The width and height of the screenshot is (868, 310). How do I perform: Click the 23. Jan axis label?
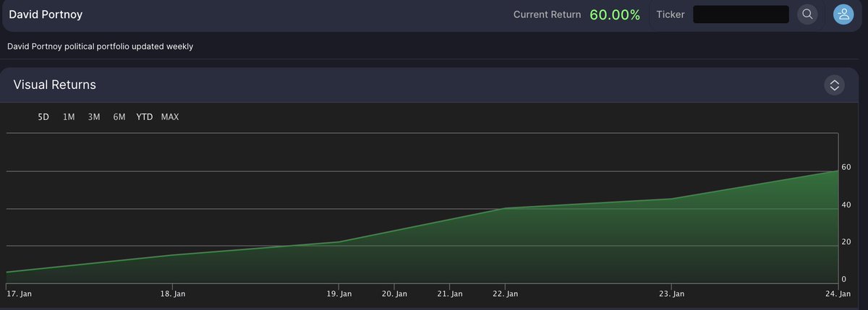[672, 294]
